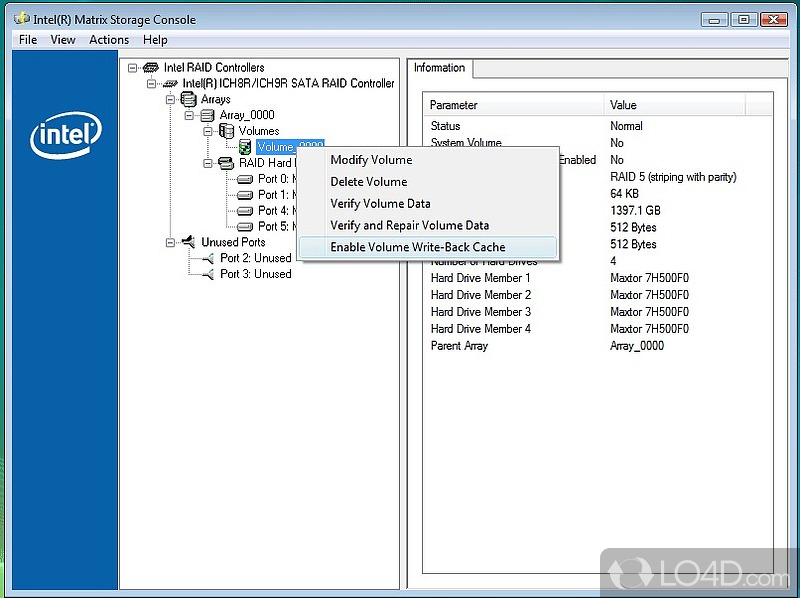Select Enable Volume Write-Back Cache
The image size is (800, 598).
417,247
